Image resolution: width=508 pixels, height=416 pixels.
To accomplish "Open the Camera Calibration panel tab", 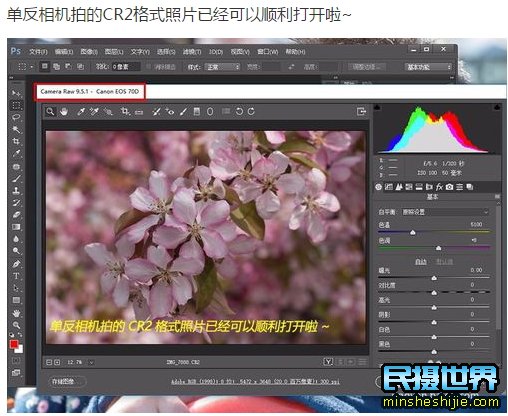I will pyautogui.click(x=449, y=187).
